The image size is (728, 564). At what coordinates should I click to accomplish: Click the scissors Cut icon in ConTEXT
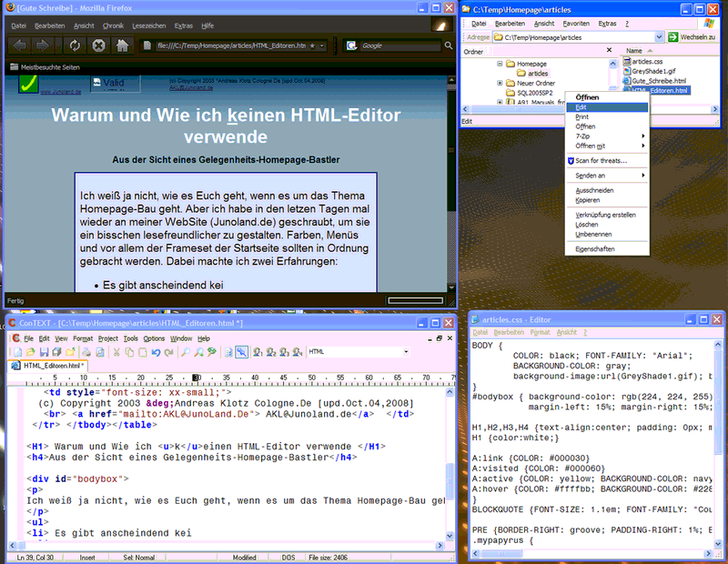point(116,352)
